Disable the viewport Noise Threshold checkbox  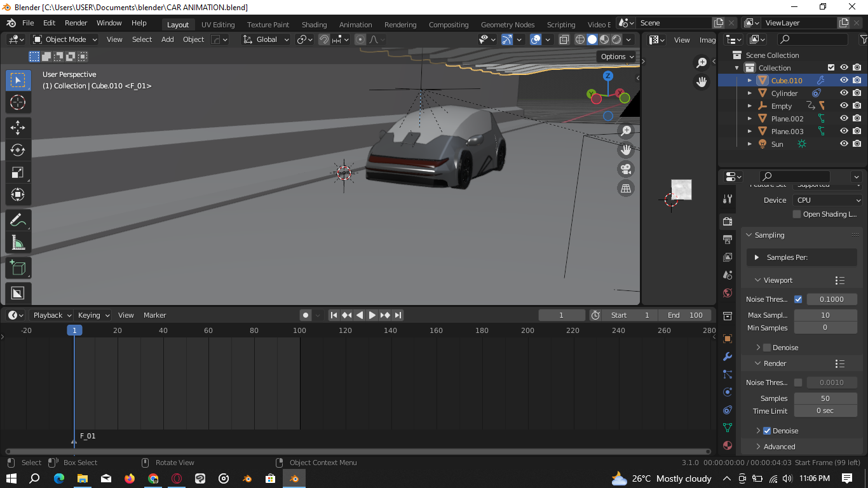[798, 299]
